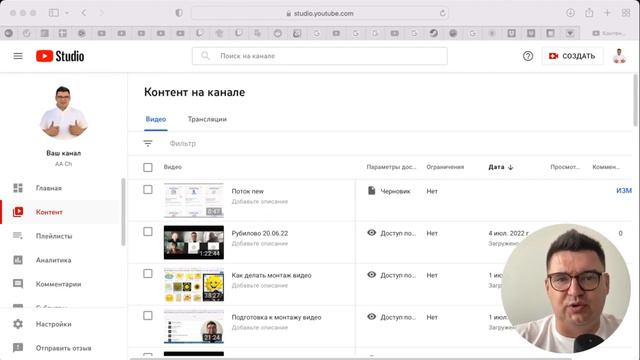640x360 pixels.
Task: Click visibility eye for Рубилово 20.06.22
Action: point(371,233)
